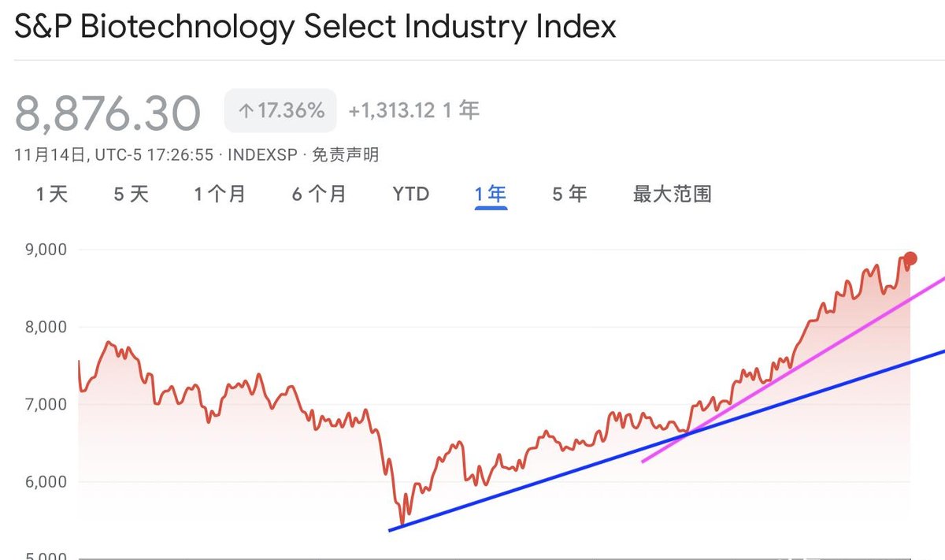
Task: Click the green 17.36% change badge
Action: 280,110
